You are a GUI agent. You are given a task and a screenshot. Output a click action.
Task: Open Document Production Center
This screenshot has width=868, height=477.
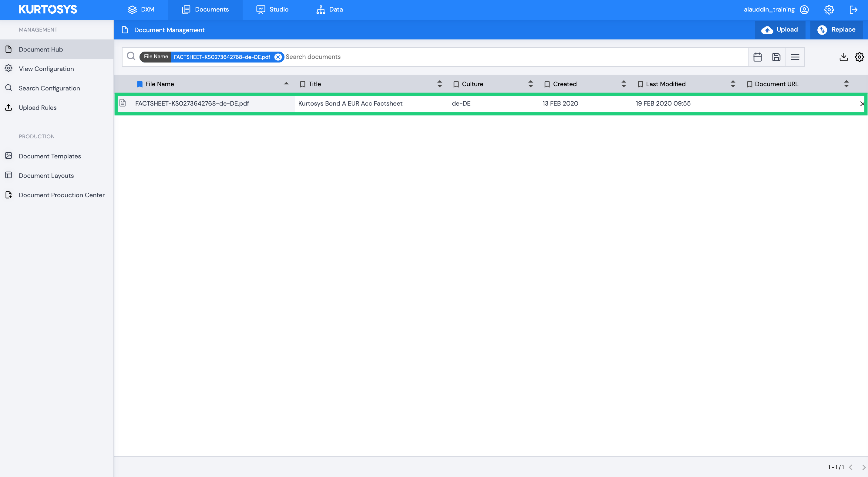coord(57,195)
